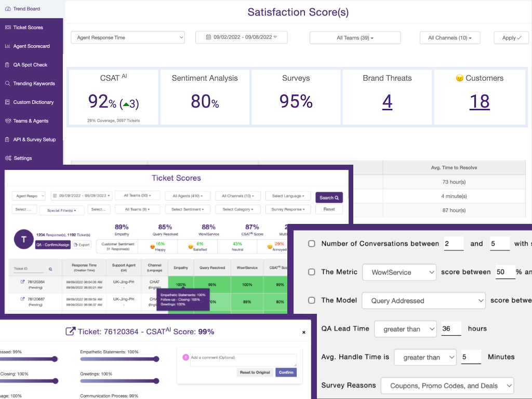The width and height of the screenshot is (532, 399).
Task: Click the Ticket ID search magnifier icon
Action: click(x=50, y=269)
